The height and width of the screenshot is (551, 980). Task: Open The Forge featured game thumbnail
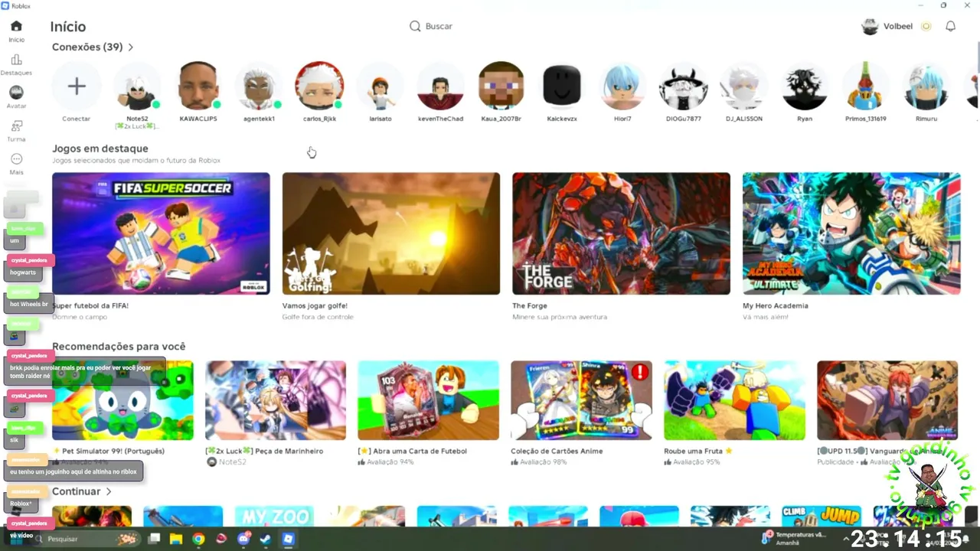pyautogui.click(x=621, y=233)
